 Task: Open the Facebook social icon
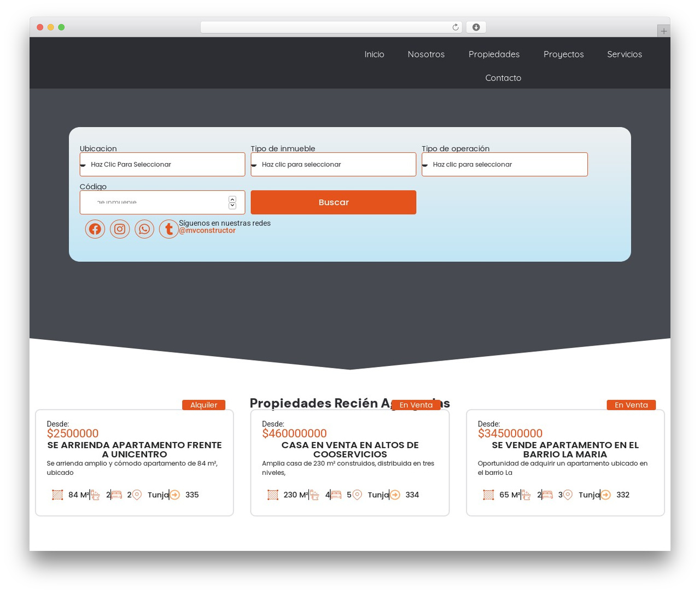(95, 229)
